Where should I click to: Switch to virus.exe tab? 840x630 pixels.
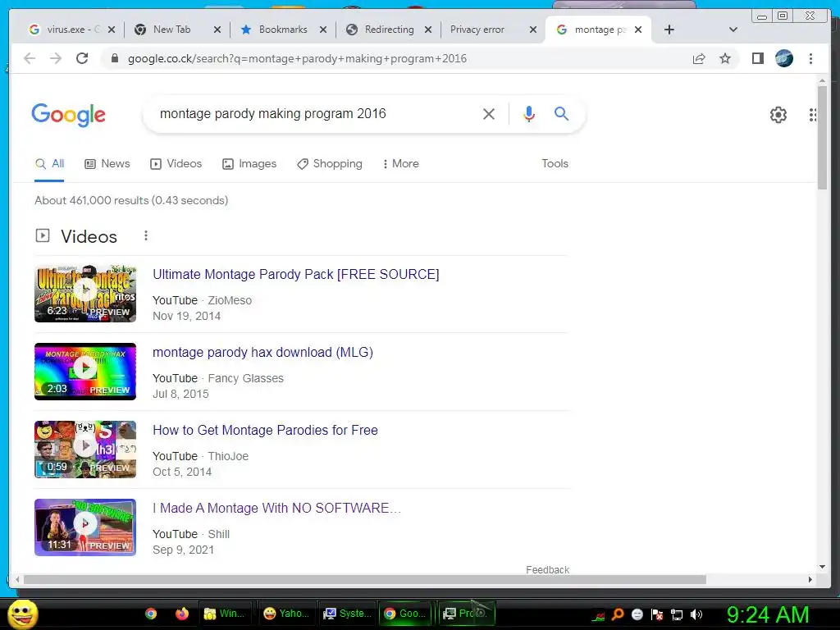(71, 30)
